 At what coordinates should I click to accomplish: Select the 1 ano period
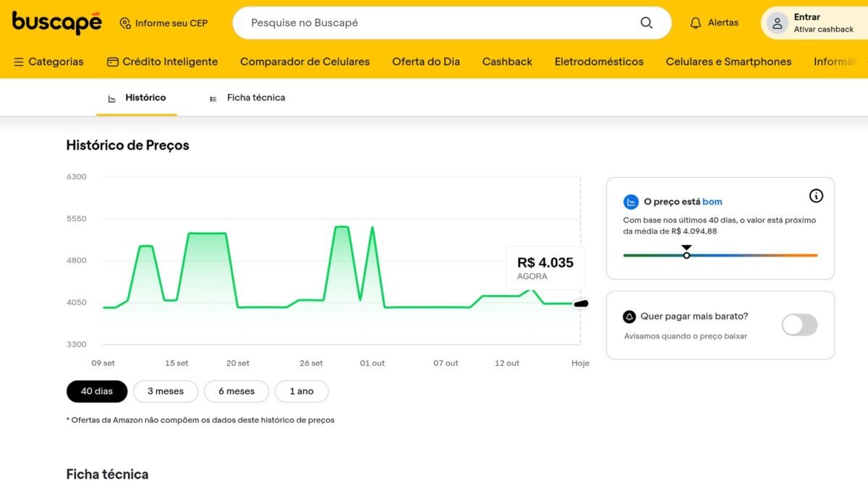(302, 391)
